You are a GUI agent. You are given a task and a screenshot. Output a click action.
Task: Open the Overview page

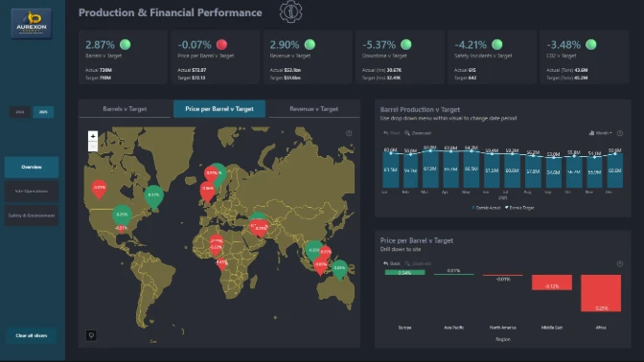[32, 167]
